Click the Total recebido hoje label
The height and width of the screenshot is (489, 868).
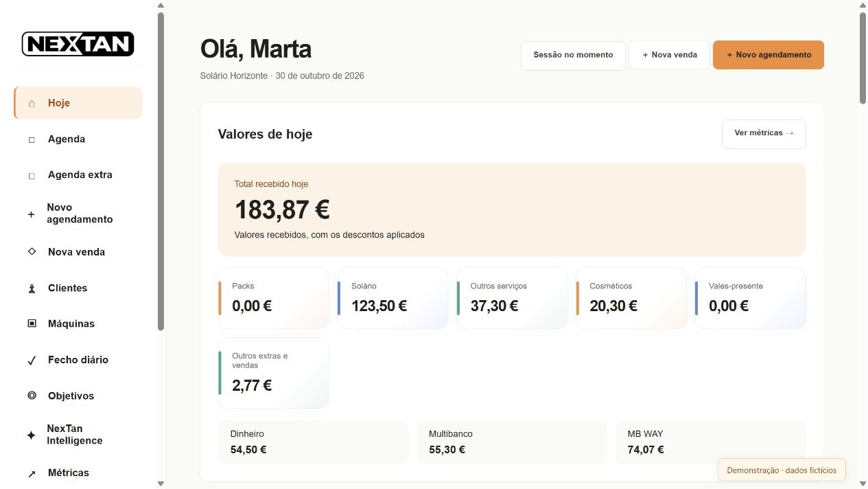coord(271,184)
